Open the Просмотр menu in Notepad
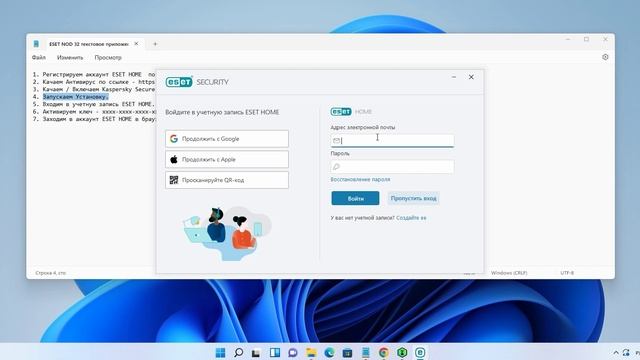 pyautogui.click(x=108, y=58)
